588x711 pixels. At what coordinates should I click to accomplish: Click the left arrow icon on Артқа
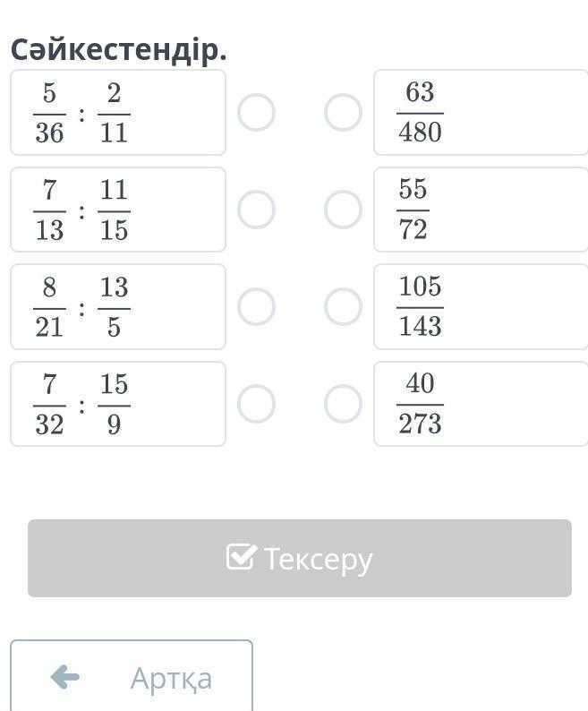(x=65, y=677)
